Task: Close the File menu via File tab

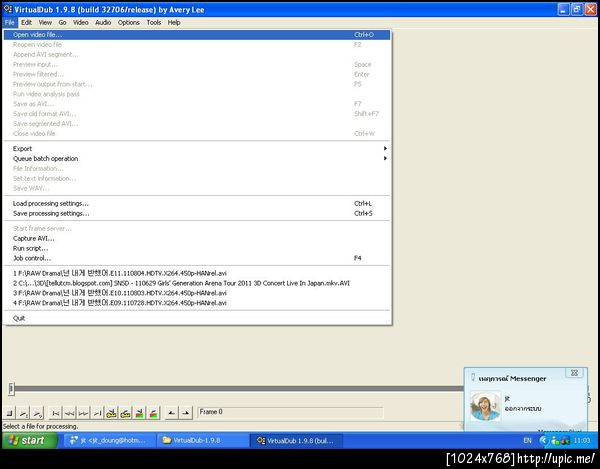Action: (x=10, y=23)
